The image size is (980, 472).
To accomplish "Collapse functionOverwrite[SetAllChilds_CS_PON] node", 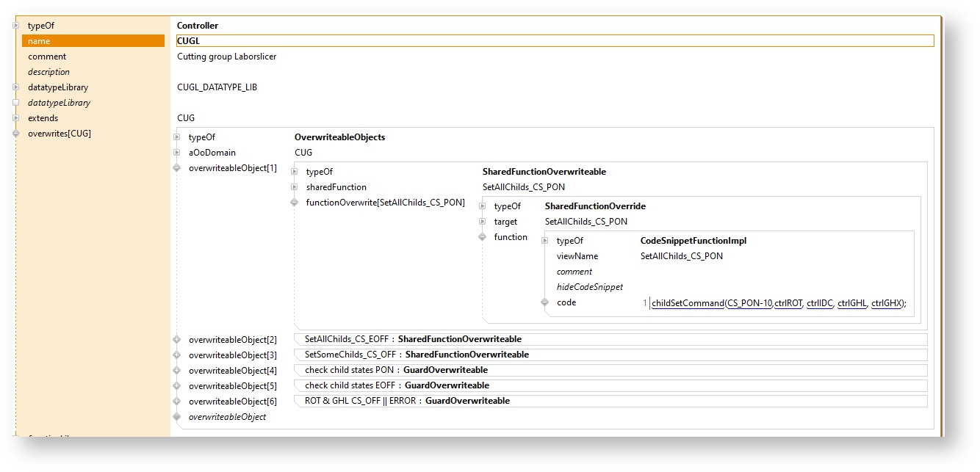I will tap(294, 203).
